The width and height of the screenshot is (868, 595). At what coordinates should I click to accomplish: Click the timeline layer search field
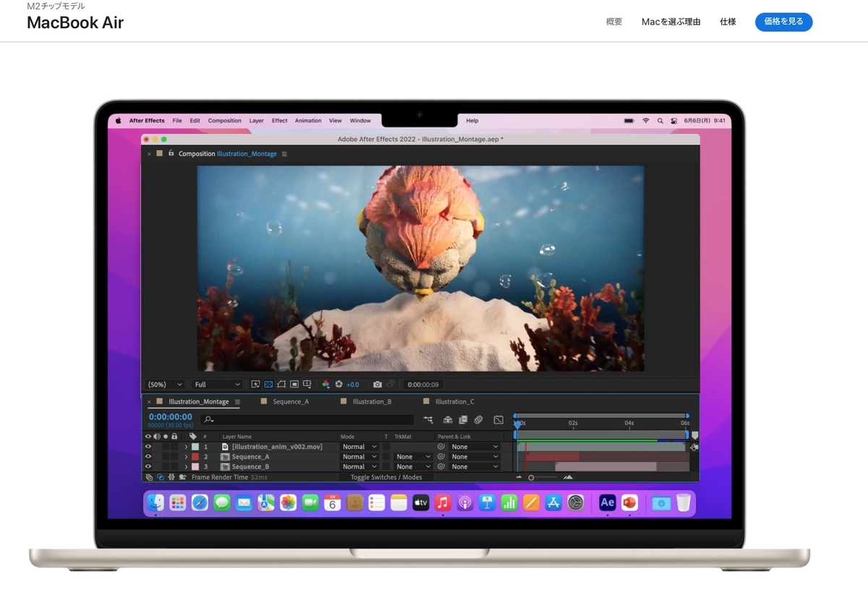307,419
